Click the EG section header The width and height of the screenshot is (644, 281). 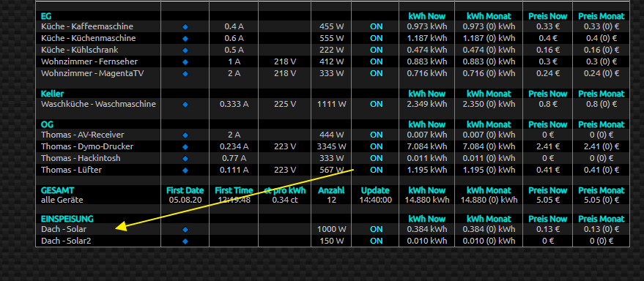pos(46,16)
